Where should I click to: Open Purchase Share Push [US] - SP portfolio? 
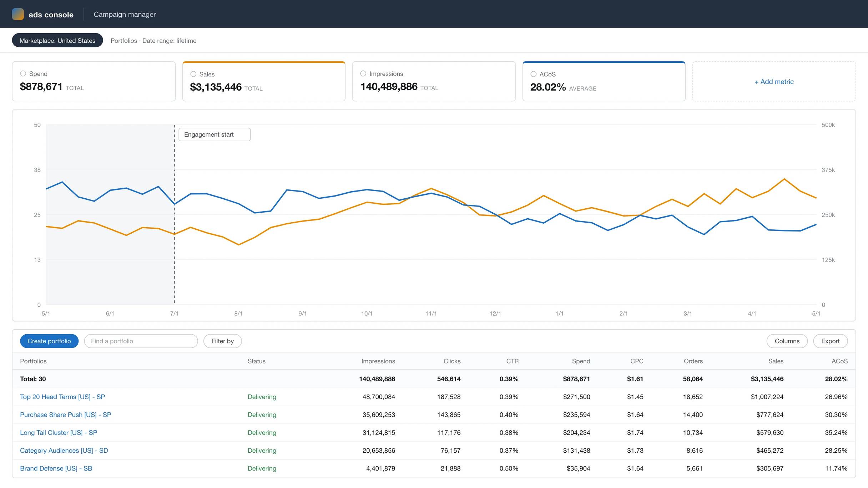click(65, 415)
